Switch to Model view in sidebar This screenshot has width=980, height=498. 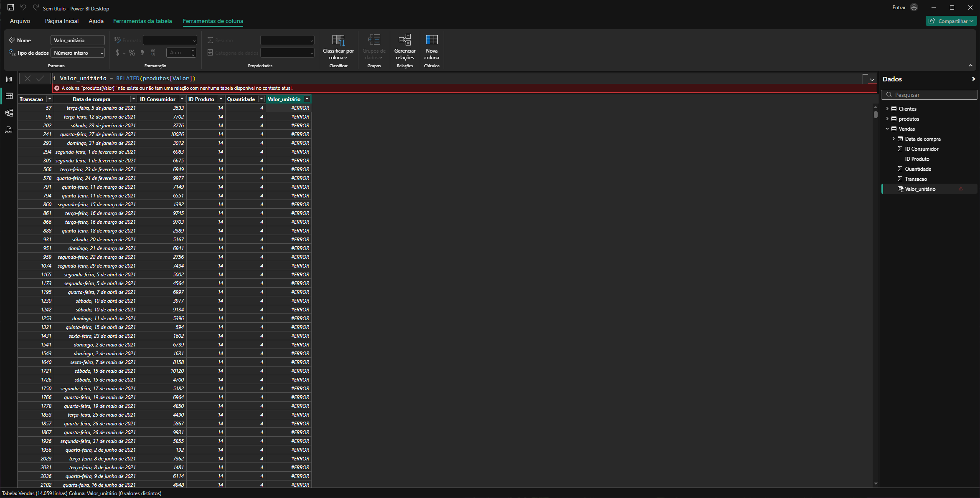tap(9, 113)
